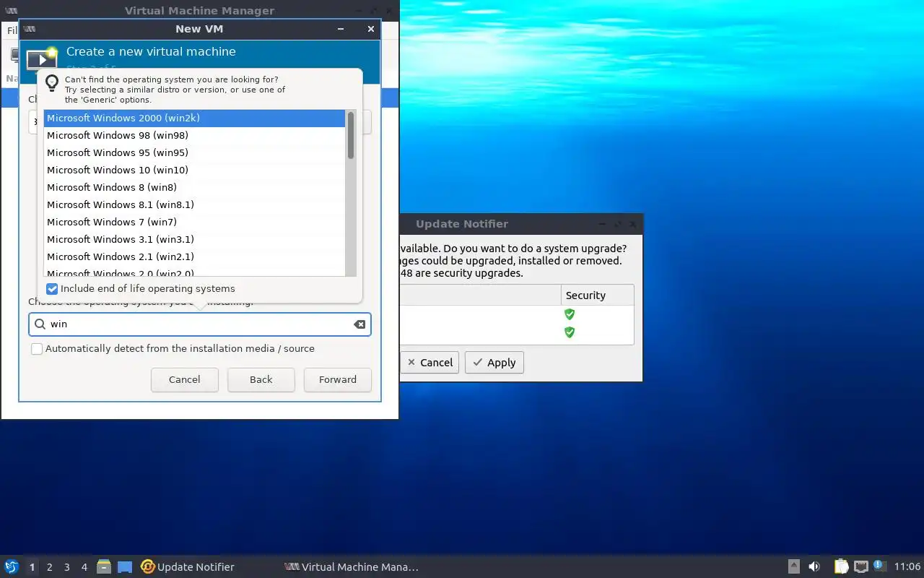924x578 pixels.
Task: Click the first green security shield icon
Action: click(570, 314)
